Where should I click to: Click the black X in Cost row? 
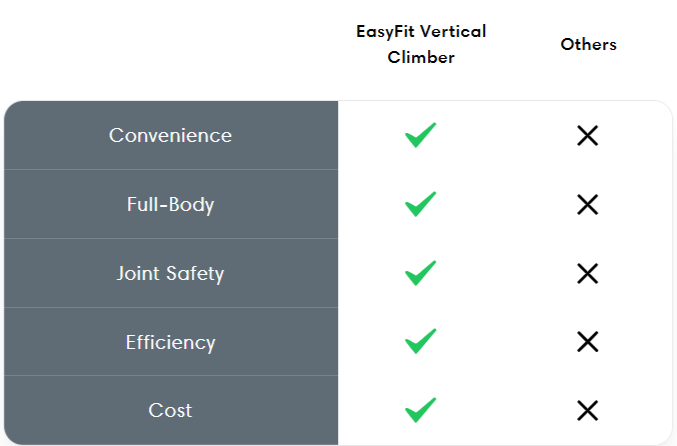tap(588, 410)
